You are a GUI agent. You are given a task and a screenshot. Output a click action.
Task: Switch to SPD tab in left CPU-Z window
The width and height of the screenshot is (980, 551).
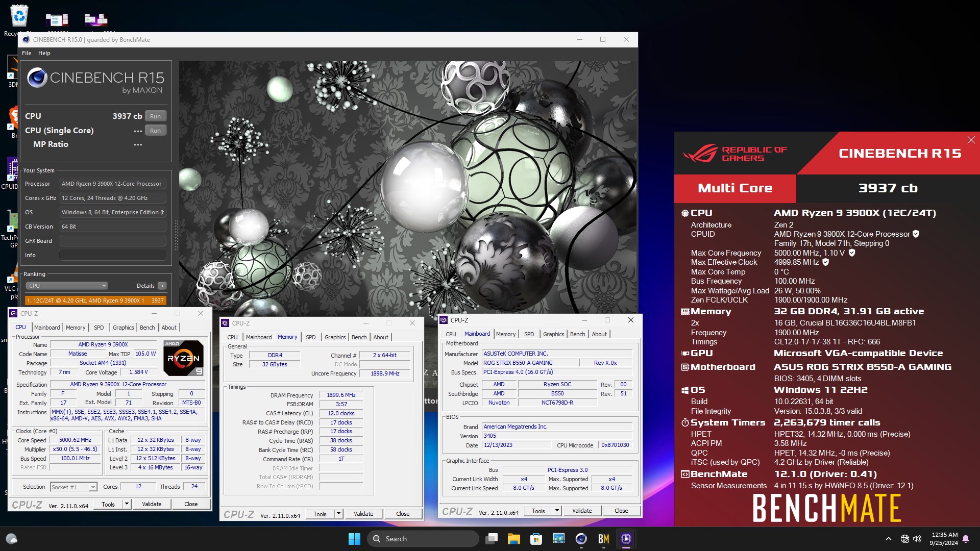pyautogui.click(x=99, y=328)
